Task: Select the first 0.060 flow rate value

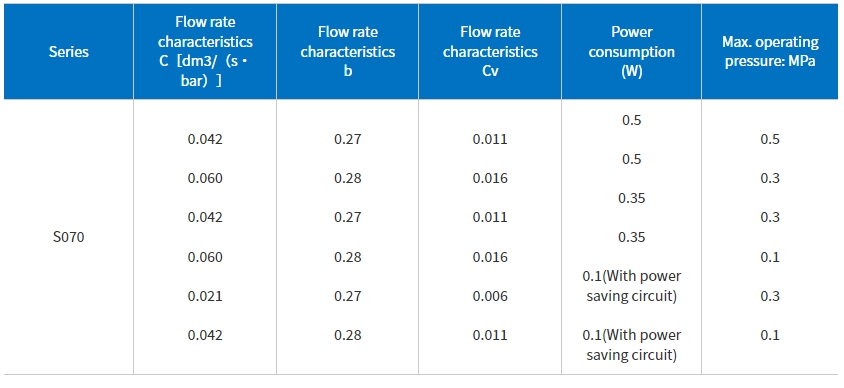Action: coord(205,178)
